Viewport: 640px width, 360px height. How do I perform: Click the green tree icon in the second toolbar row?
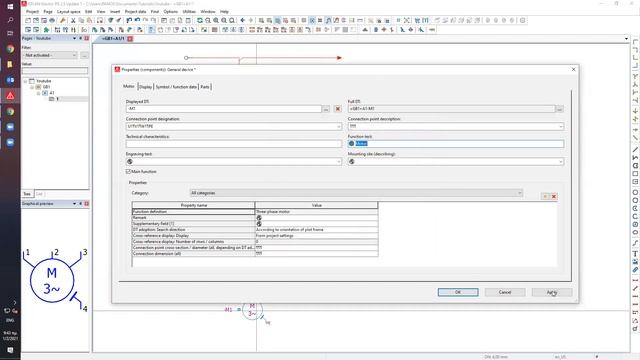(46, 30)
